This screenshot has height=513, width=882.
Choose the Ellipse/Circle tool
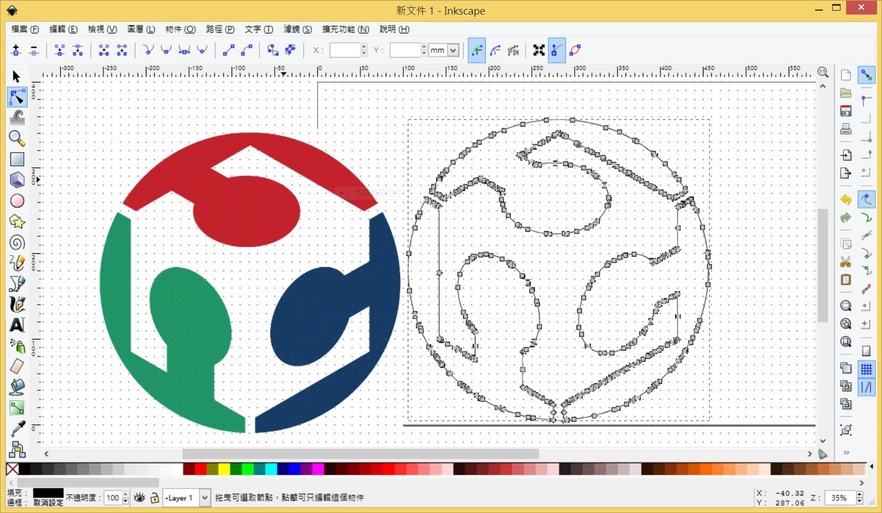17,201
